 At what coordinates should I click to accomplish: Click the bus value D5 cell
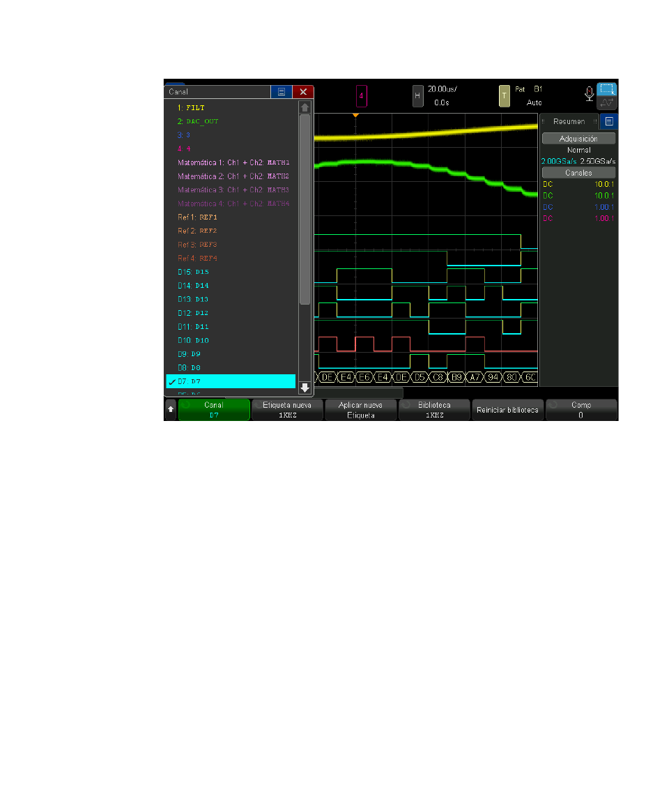pos(419,378)
